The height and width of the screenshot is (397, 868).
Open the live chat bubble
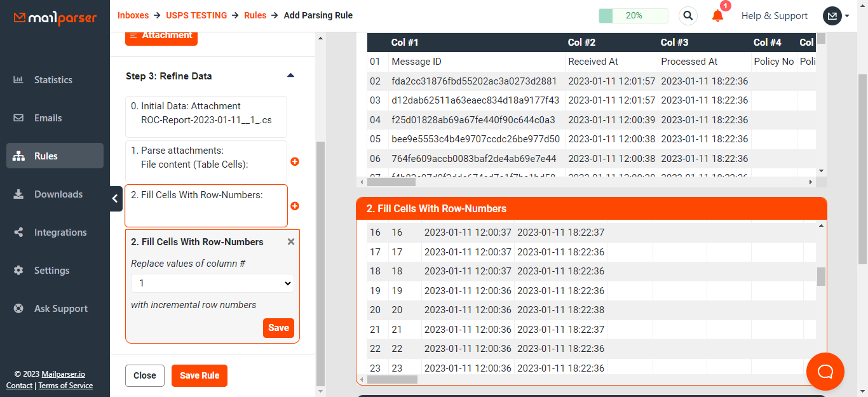pos(825,371)
